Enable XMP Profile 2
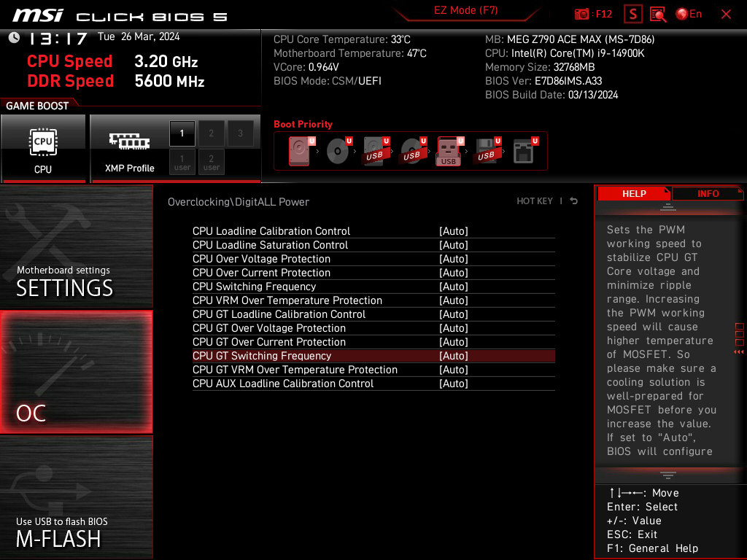Viewport: 747px width, 560px height. [211, 133]
